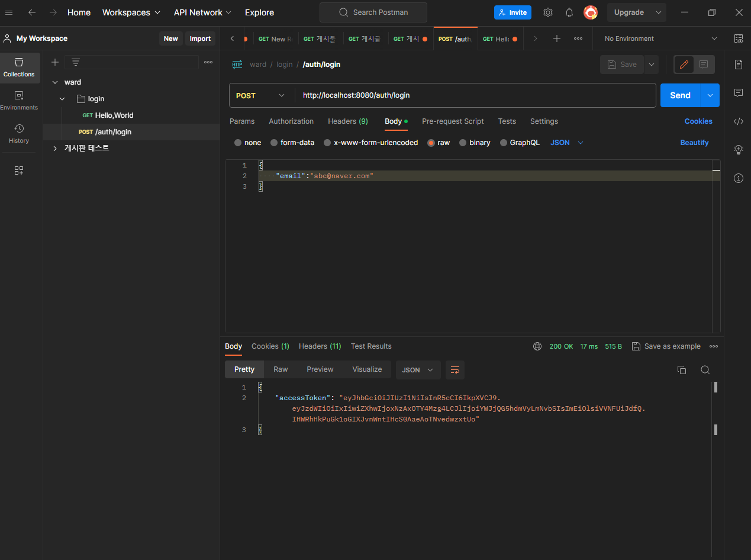Copy the response body

tap(682, 370)
